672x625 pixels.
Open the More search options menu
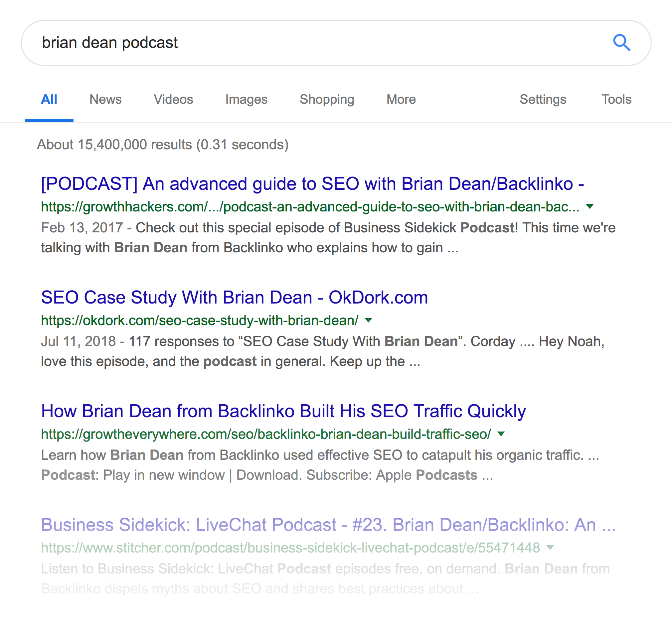point(401,99)
